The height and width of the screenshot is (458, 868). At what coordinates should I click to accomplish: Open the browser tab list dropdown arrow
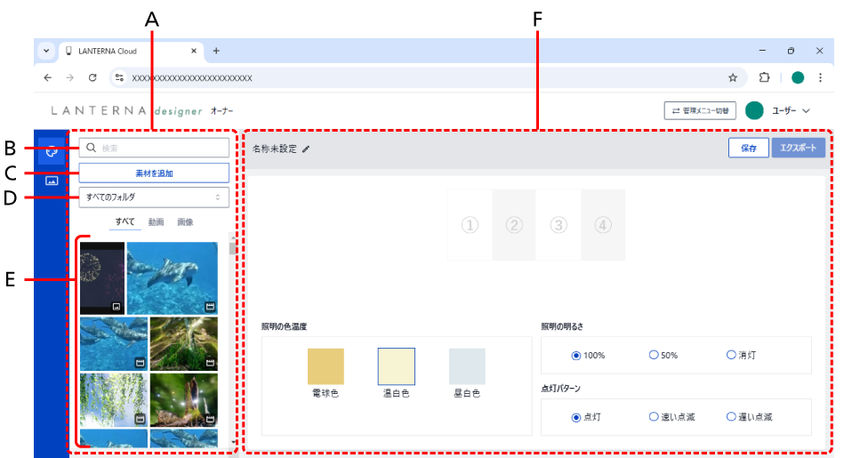(46, 51)
